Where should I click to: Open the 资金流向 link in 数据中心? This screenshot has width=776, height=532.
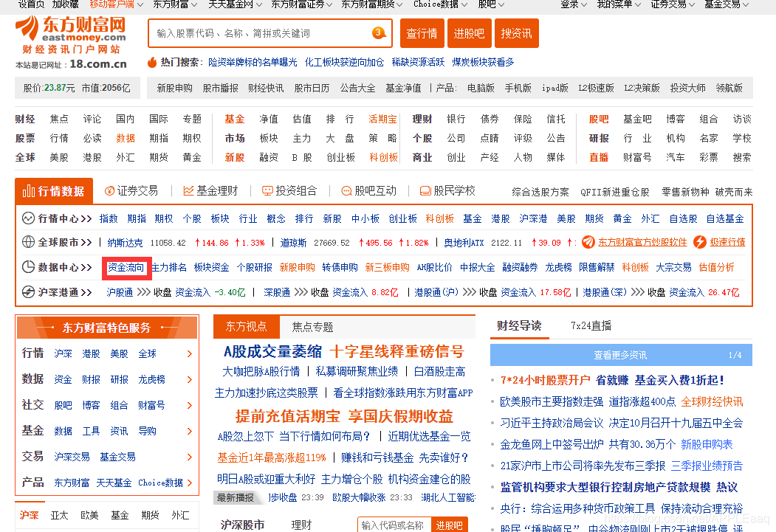point(126,268)
